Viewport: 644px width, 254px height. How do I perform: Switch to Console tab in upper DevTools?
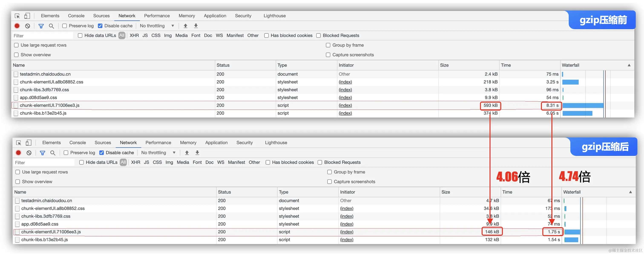pos(76,16)
